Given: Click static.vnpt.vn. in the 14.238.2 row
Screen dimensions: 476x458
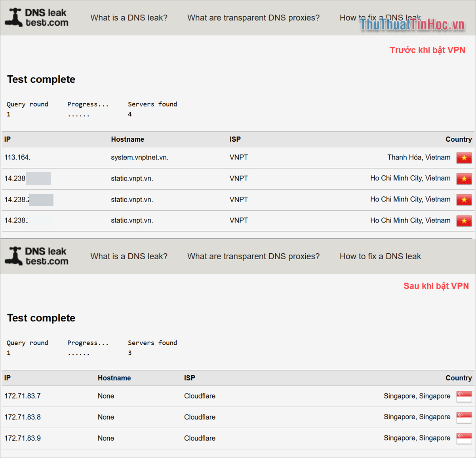Looking at the screenshot, I should pos(132,200).
